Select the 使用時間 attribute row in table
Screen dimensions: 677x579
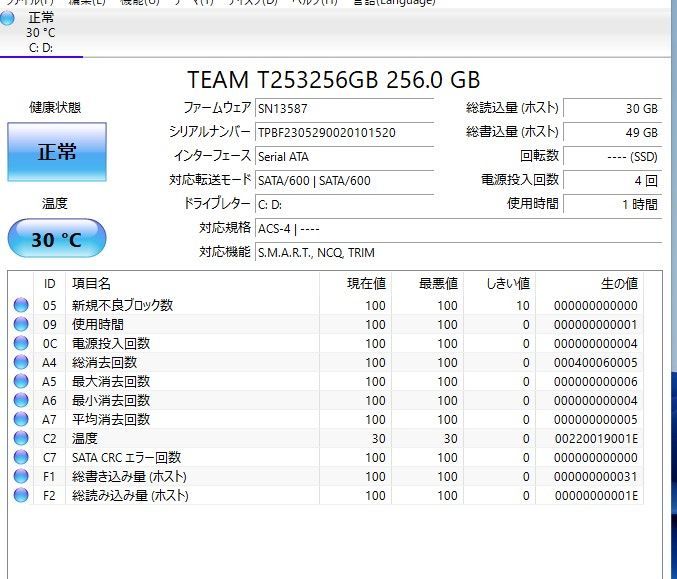pyautogui.click(x=326, y=324)
